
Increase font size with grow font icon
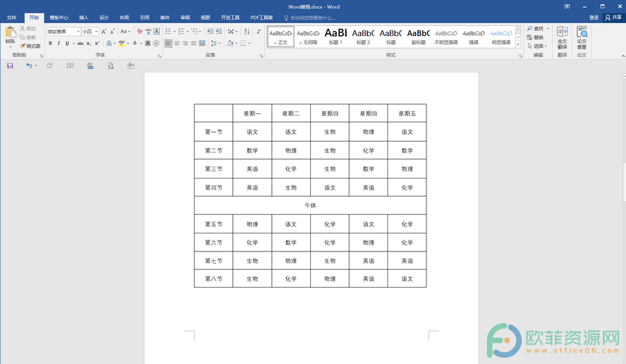pyautogui.click(x=104, y=31)
